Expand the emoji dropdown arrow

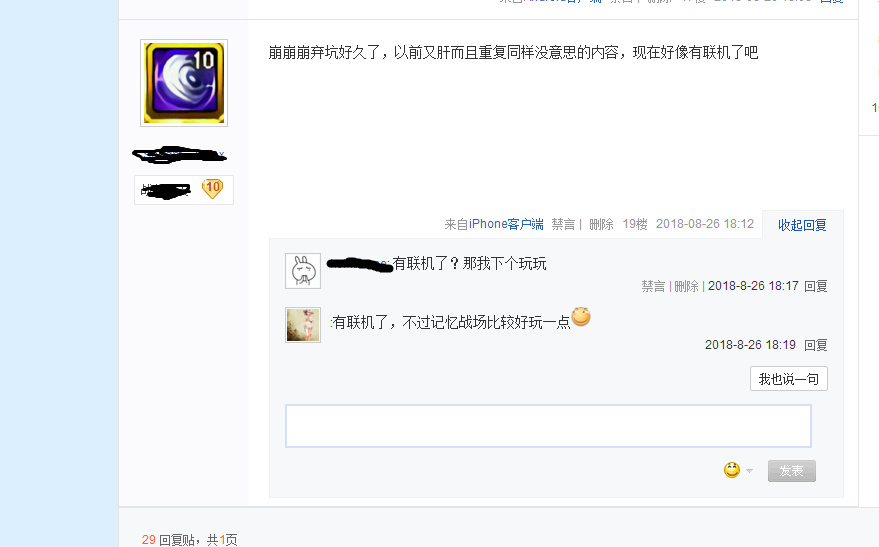[x=750, y=471]
